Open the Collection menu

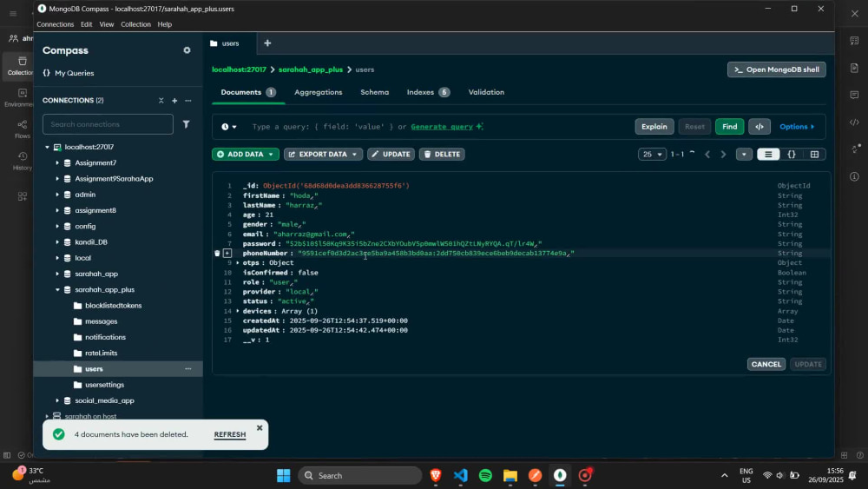click(135, 24)
